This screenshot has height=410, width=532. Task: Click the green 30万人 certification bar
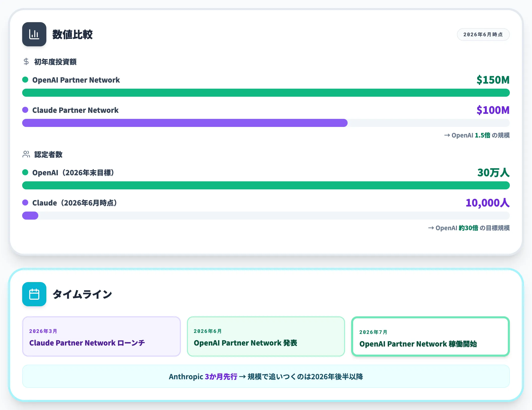click(266, 185)
